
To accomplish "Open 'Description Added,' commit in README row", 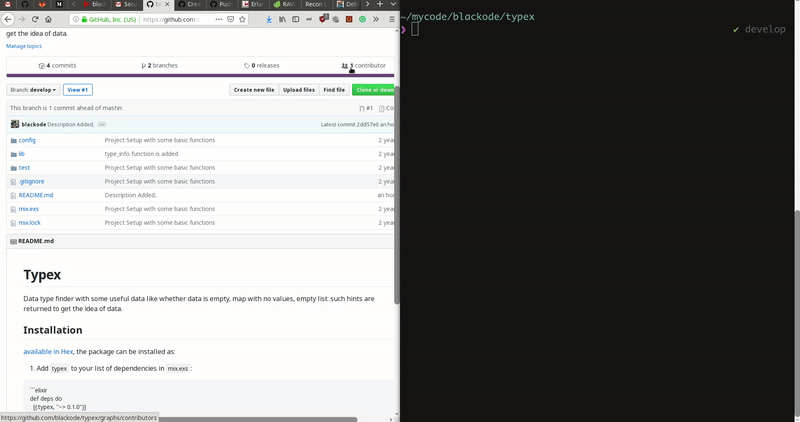I will point(130,195).
